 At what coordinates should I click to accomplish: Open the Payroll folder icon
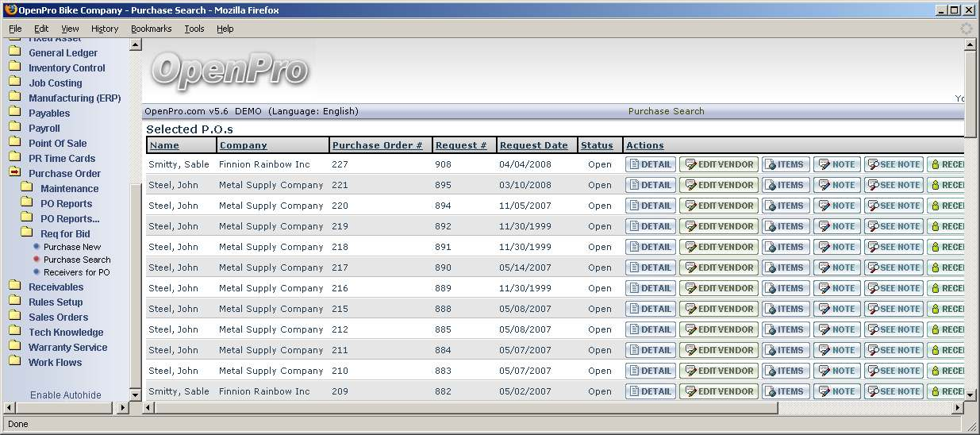pos(15,128)
